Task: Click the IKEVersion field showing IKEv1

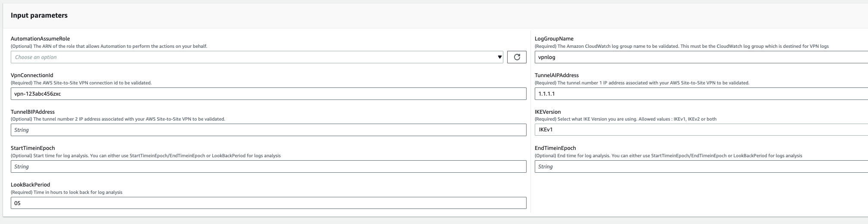Action: pyautogui.click(x=701, y=130)
